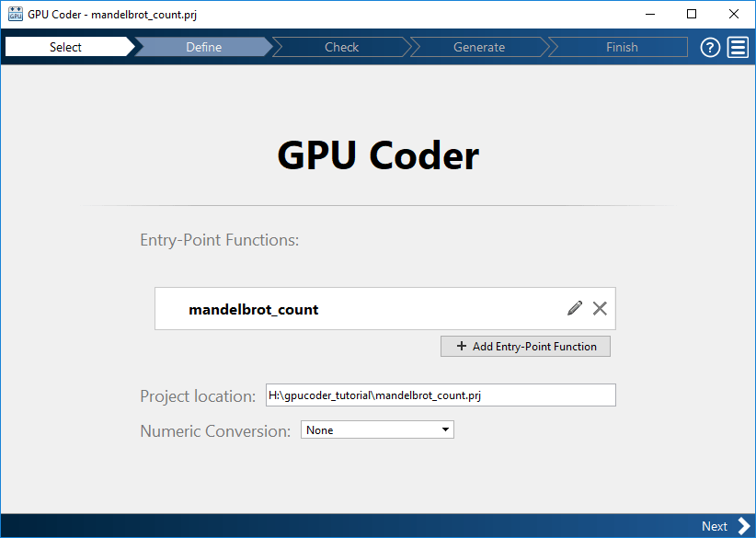Click the GPU Coder icon in the title bar

14,14
